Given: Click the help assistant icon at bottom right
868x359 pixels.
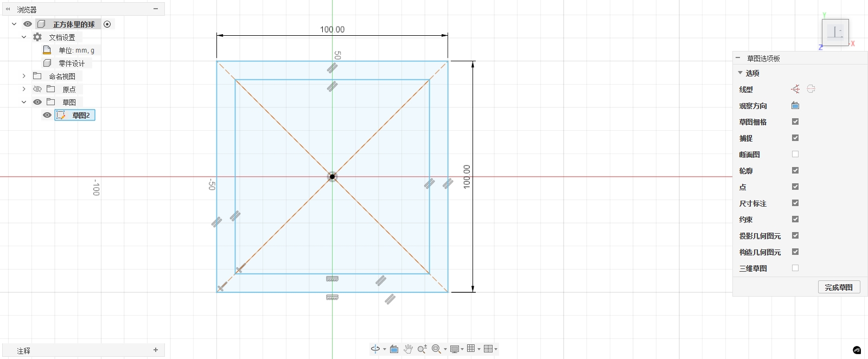Looking at the screenshot, I should [857, 350].
